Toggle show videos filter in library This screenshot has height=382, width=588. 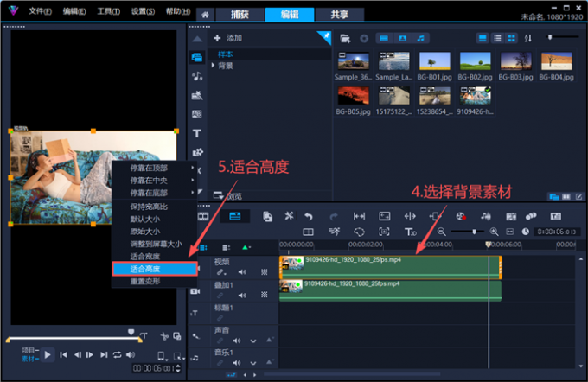click(x=384, y=38)
